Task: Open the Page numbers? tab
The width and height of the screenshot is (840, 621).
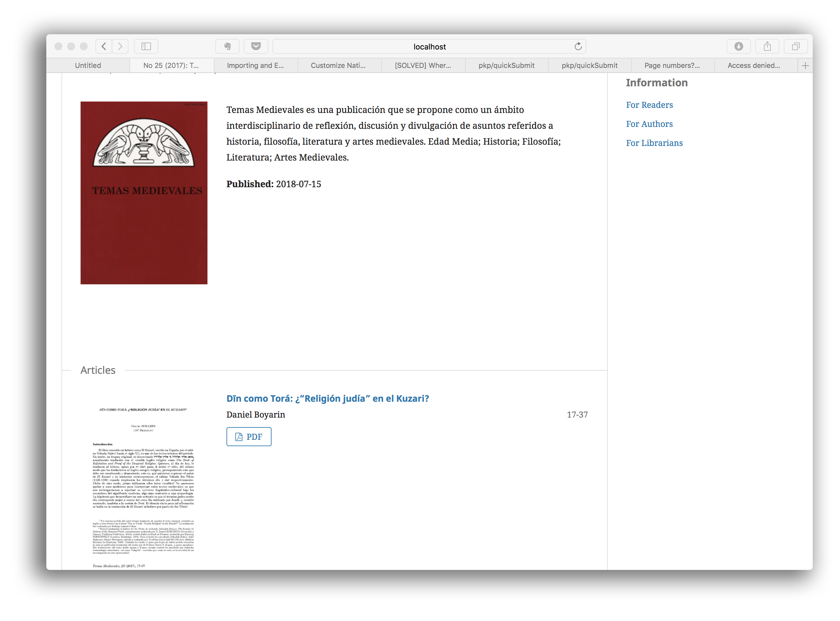Action: click(x=672, y=65)
